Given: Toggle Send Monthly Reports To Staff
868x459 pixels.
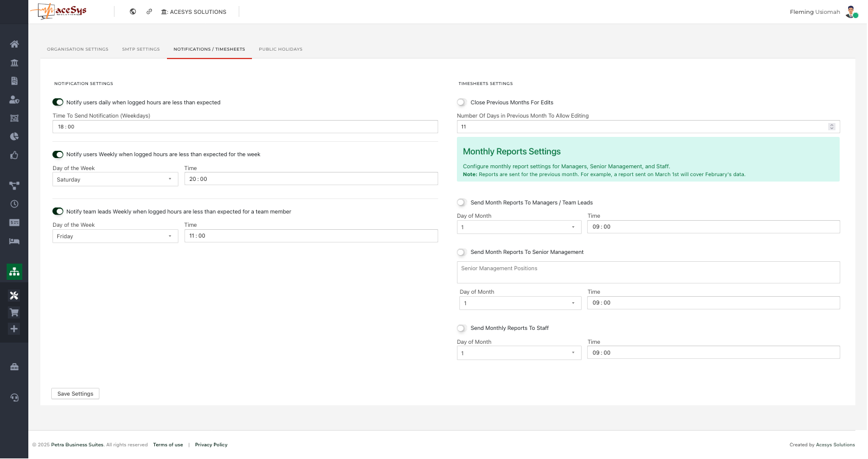Looking at the screenshot, I should (462, 328).
